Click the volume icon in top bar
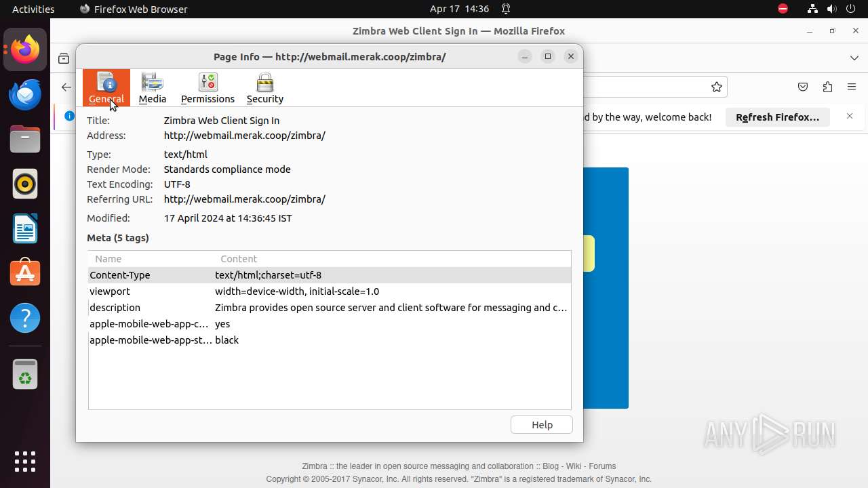 point(833,9)
